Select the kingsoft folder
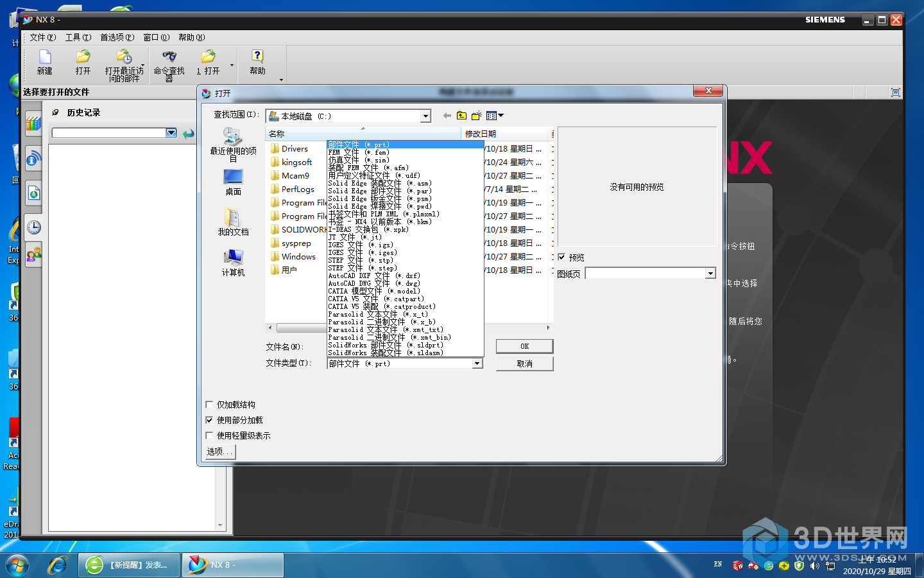 [291, 162]
